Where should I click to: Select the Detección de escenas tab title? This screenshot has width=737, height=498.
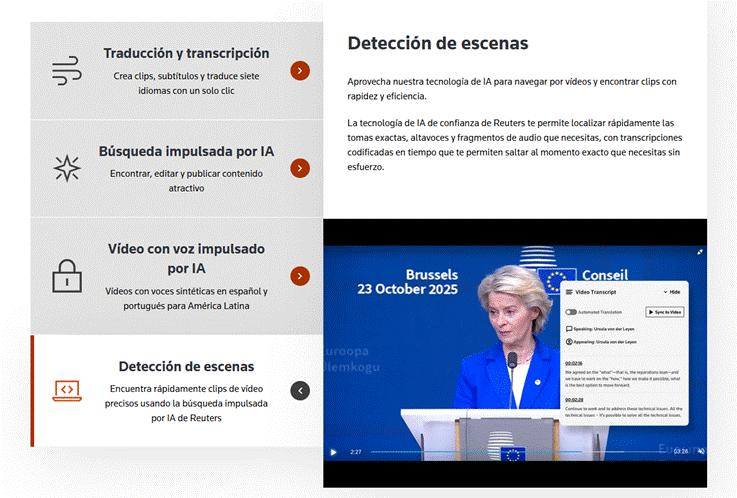(186, 366)
